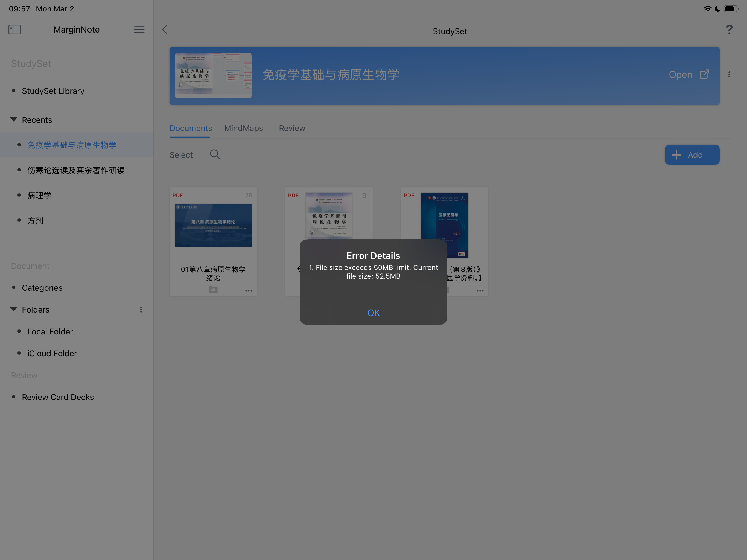Tap the back chevron arrow
Viewport: 747px width, 560px height.
pyautogui.click(x=165, y=30)
